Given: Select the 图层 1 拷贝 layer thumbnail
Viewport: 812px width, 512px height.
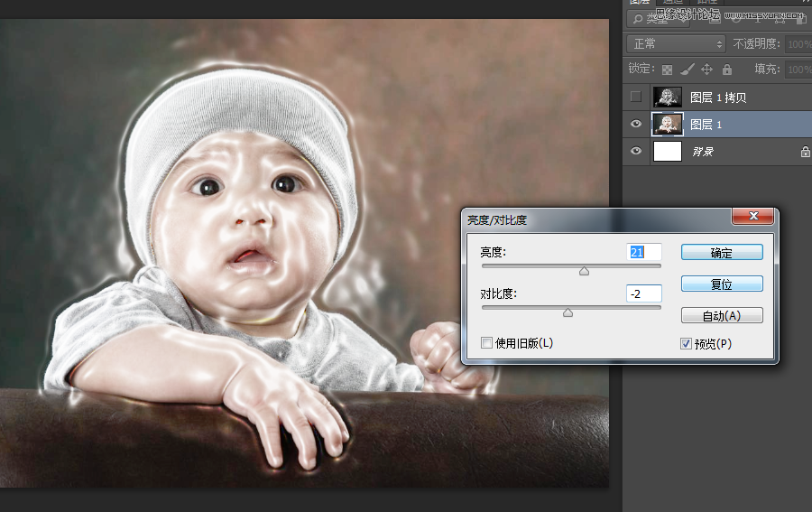Looking at the screenshot, I should (x=668, y=97).
